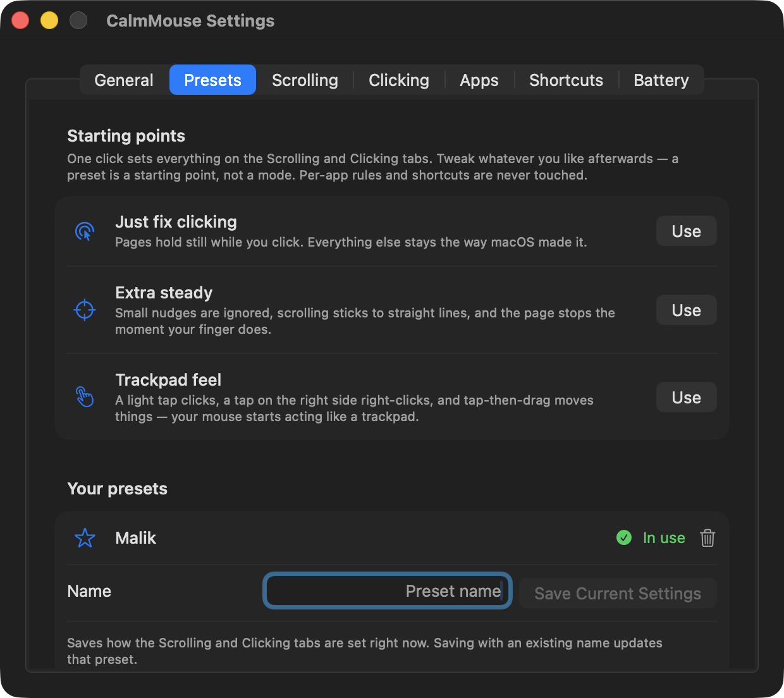Viewport: 784px width, 698px height.
Task: Click the Your presets heading
Action: (117, 489)
